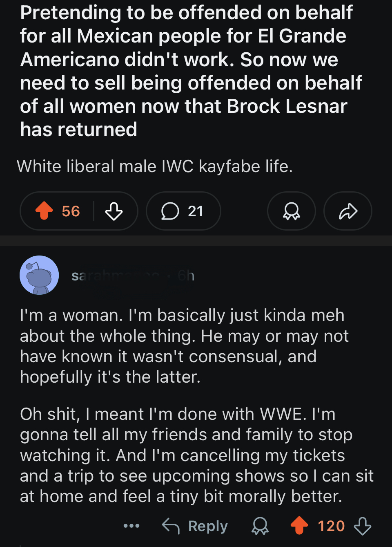Downvote the post with 56 points
The height and width of the screenshot is (547, 392).
[114, 211]
